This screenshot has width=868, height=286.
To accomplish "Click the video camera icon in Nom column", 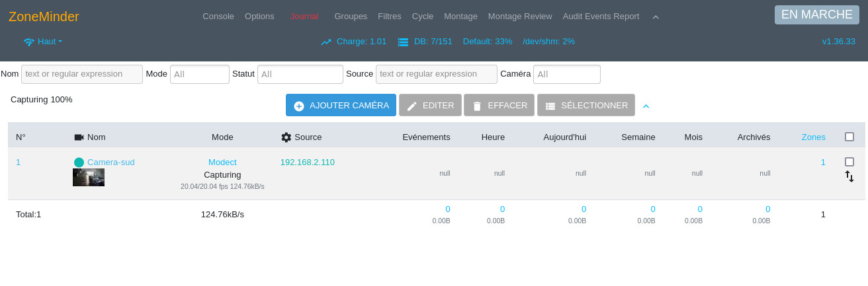I will 79,137.
